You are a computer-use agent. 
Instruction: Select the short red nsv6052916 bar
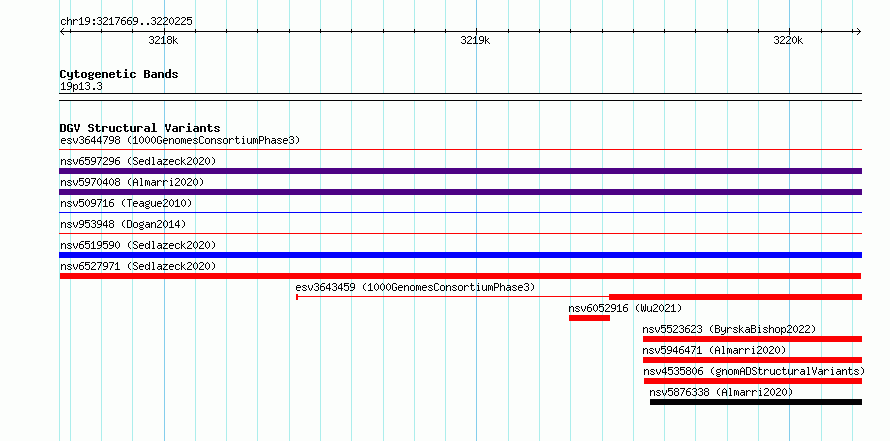point(589,318)
